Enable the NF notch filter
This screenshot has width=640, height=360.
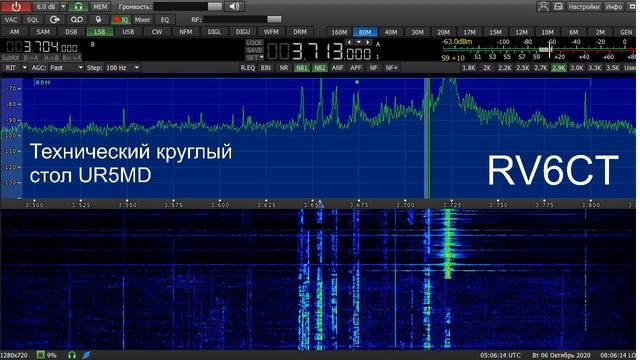[x=373, y=68]
